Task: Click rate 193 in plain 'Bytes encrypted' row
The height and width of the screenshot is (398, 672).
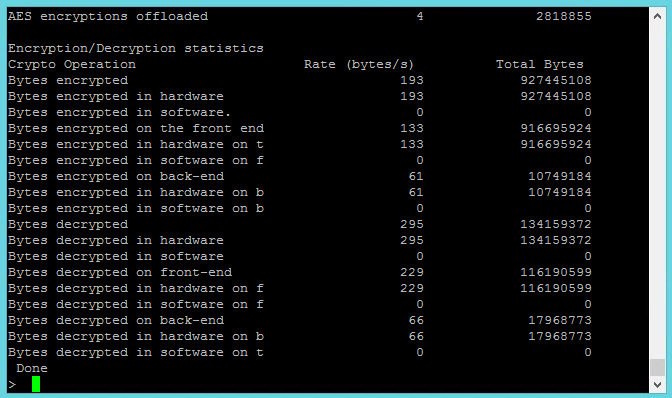Action: pos(412,80)
